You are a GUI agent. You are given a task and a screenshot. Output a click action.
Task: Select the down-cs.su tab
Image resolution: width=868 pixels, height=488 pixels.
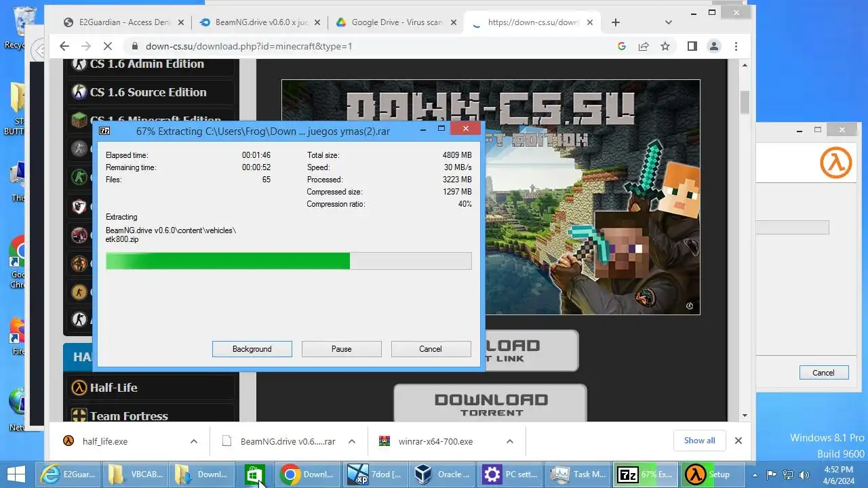[x=534, y=22]
